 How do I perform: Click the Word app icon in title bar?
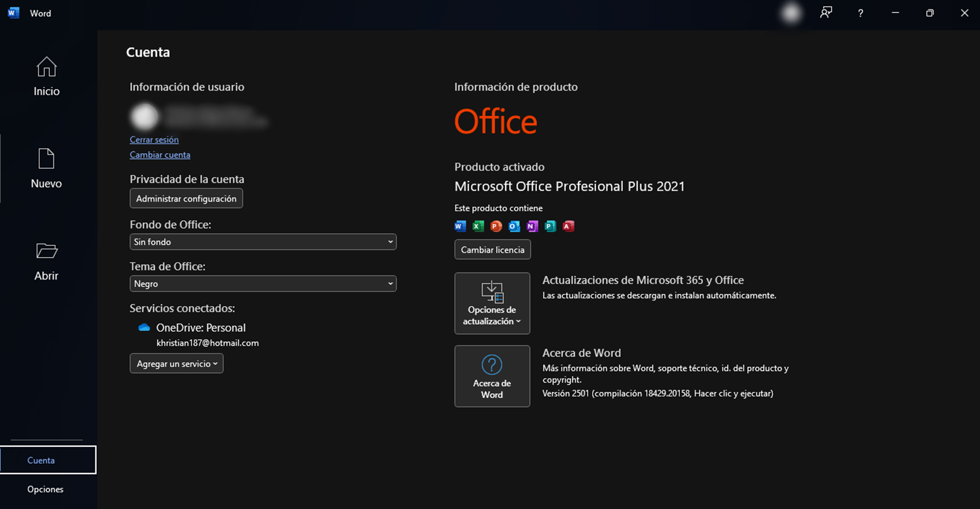tap(14, 13)
